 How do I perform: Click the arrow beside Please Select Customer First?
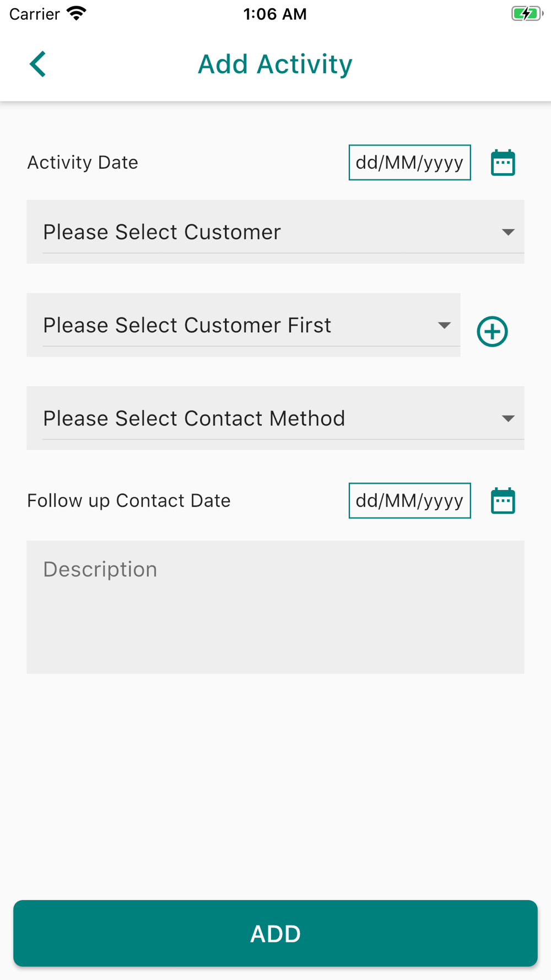(444, 325)
